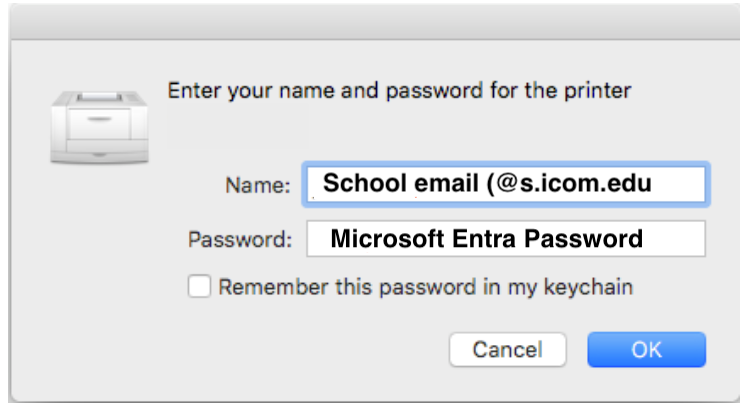Click the word "Microsoft" in the Password field
Image resolution: width=746 pixels, height=406 pixels.
382,240
